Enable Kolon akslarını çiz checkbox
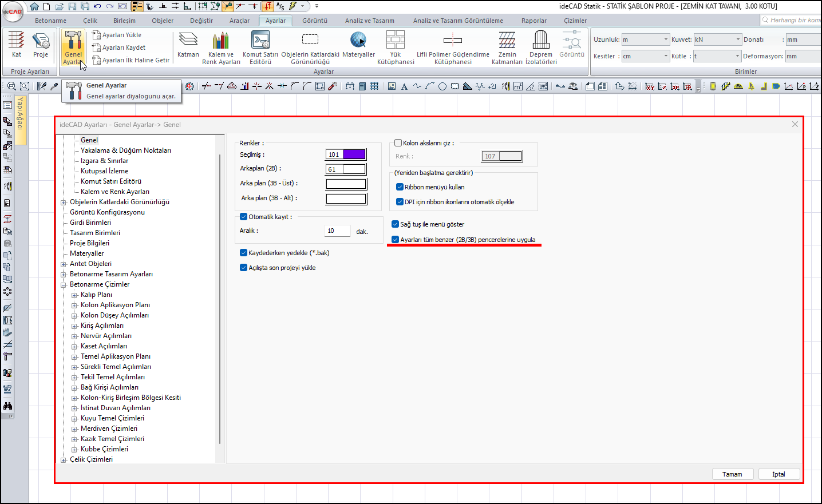Viewport: 822px width, 504px height. [x=398, y=143]
